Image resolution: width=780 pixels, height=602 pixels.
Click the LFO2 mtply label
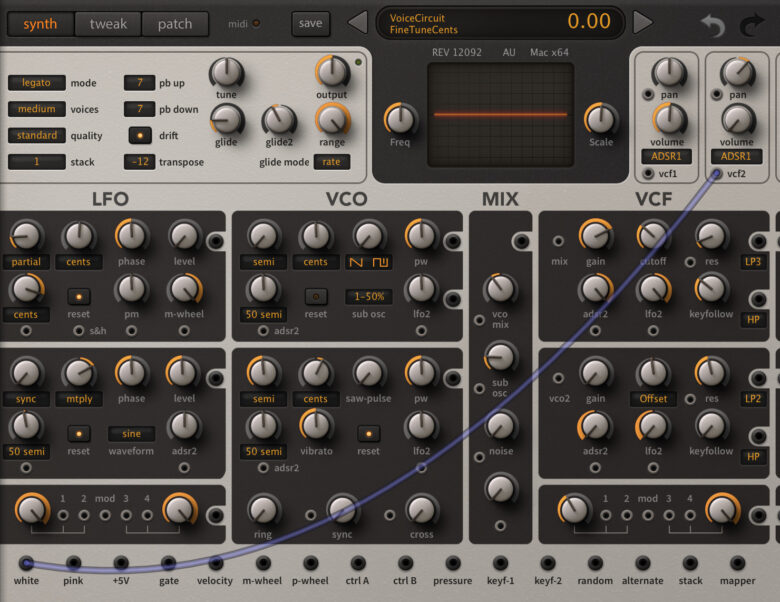[x=79, y=399]
